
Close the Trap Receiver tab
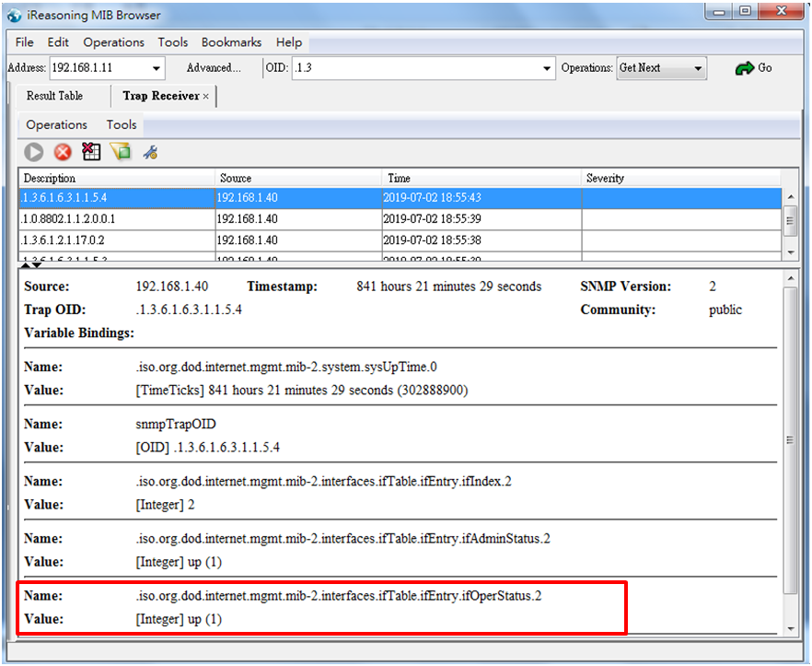coord(205,97)
